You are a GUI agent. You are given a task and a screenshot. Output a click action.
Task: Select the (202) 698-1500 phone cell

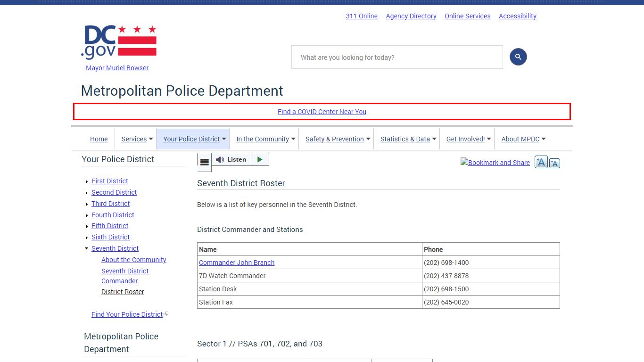click(491, 289)
